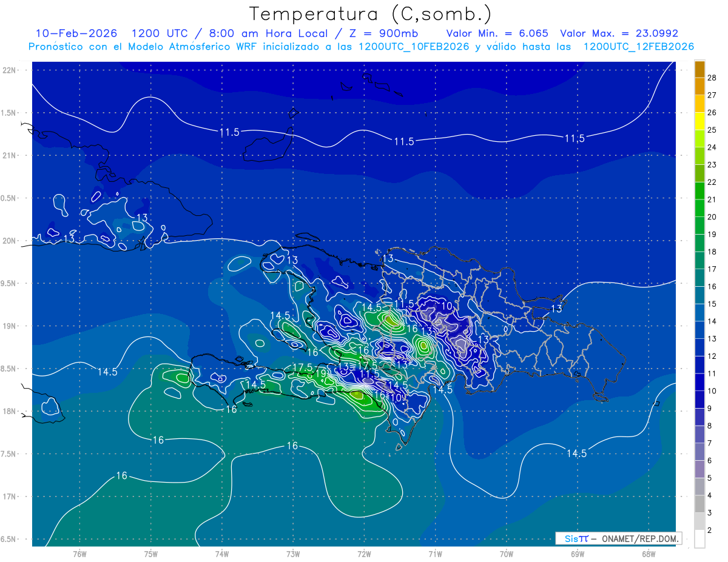Click the "19N" latitude axis label
Viewport: 728px width, 562px height.
10,326
